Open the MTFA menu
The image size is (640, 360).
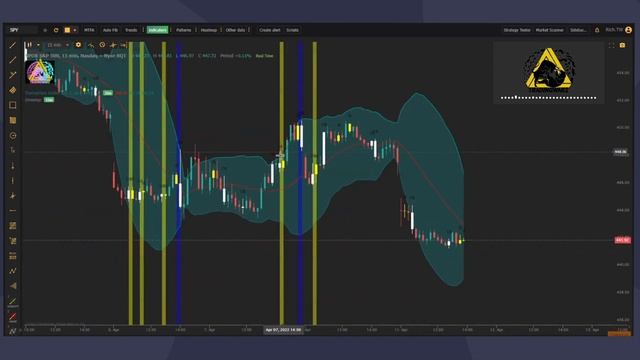(89, 30)
